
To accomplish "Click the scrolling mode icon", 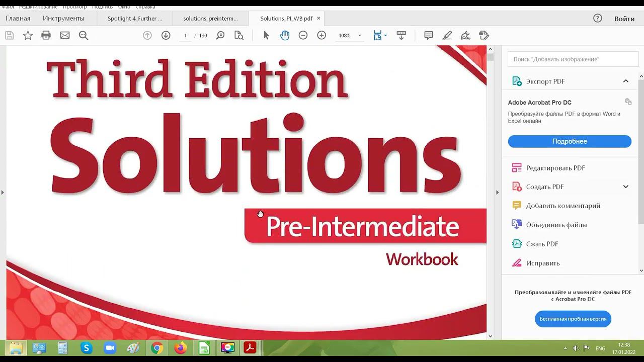I will pos(401,35).
